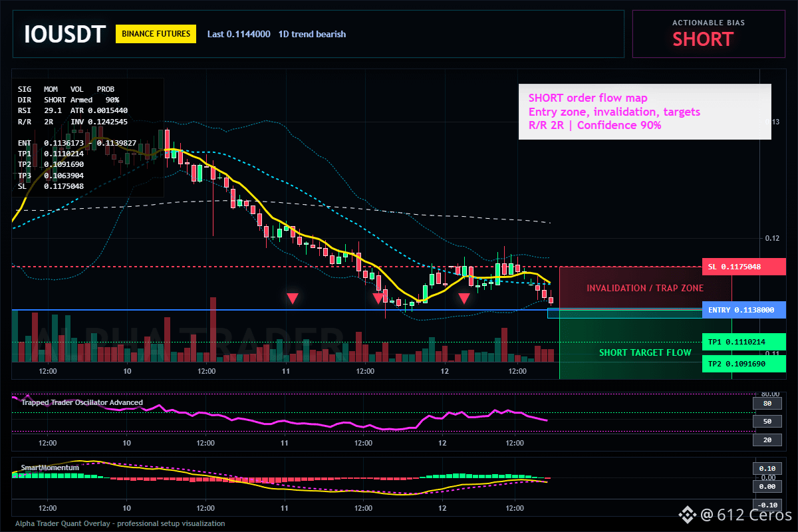The width and height of the screenshot is (798, 532).
Task: Click the Alpha Trader Quant Overlay footer text
Action: [120, 523]
